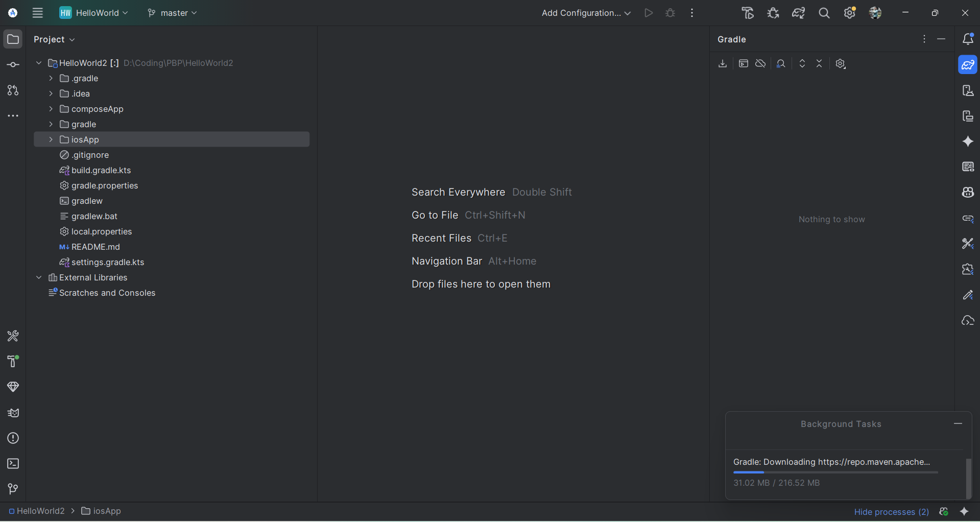Open the Terminal tool window
This screenshot has height=522, width=980.
coord(13,464)
